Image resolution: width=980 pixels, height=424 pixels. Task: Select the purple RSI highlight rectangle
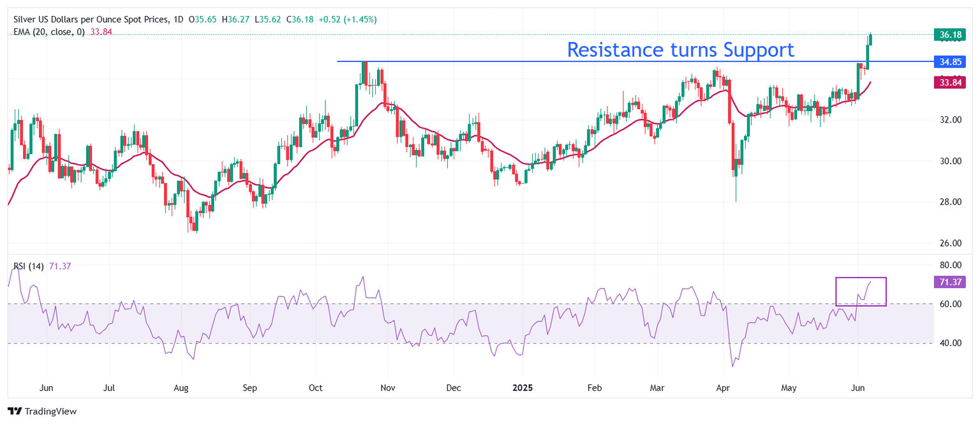861,291
